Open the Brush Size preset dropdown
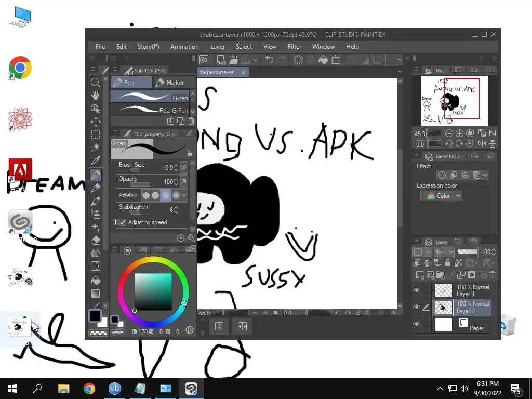Image resolution: width=532 pixels, height=399 pixels. tap(184, 167)
